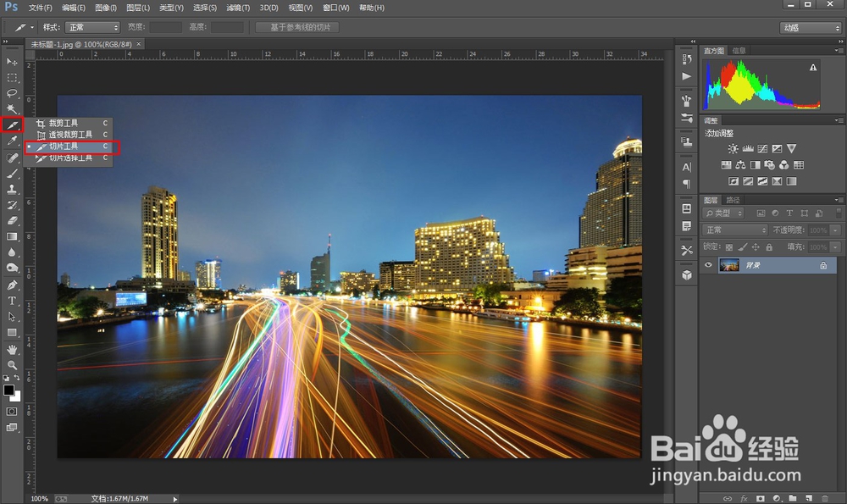Toggle lock transparent pixels
Image resolution: width=847 pixels, height=504 pixels.
point(729,247)
